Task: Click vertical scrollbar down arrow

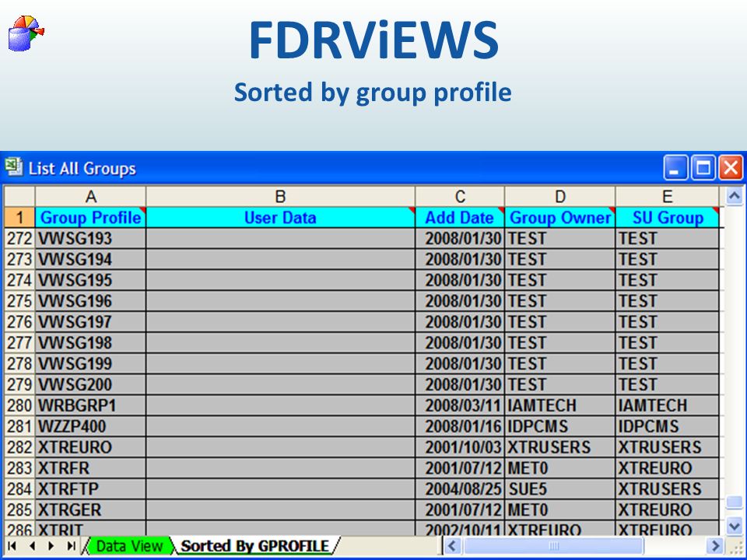Action: click(734, 527)
